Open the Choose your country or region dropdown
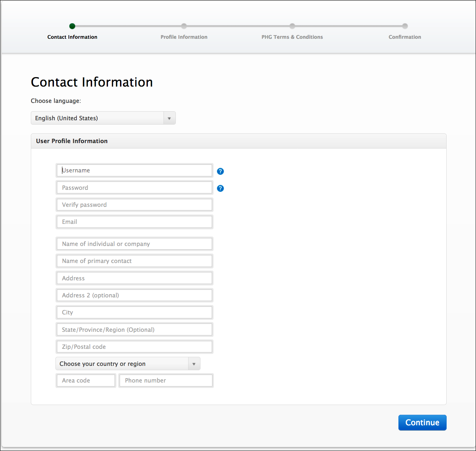 pyautogui.click(x=128, y=364)
